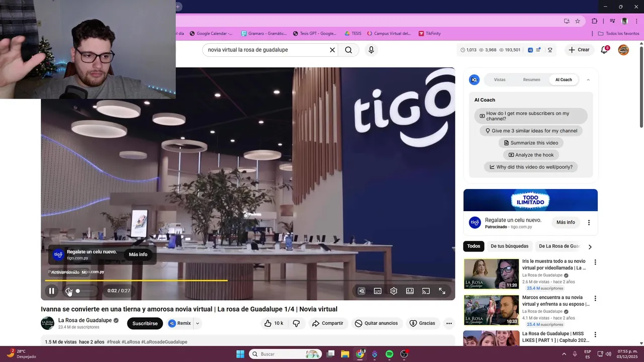Open options for MISS LIKES video

pyautogui.click(x=595, y=334)
